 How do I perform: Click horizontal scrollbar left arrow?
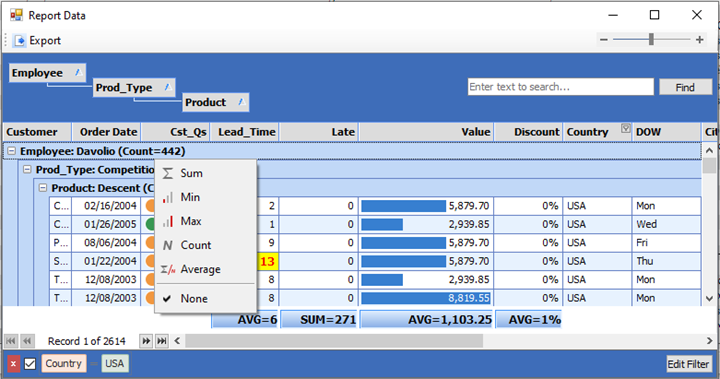tap(177, 341)
